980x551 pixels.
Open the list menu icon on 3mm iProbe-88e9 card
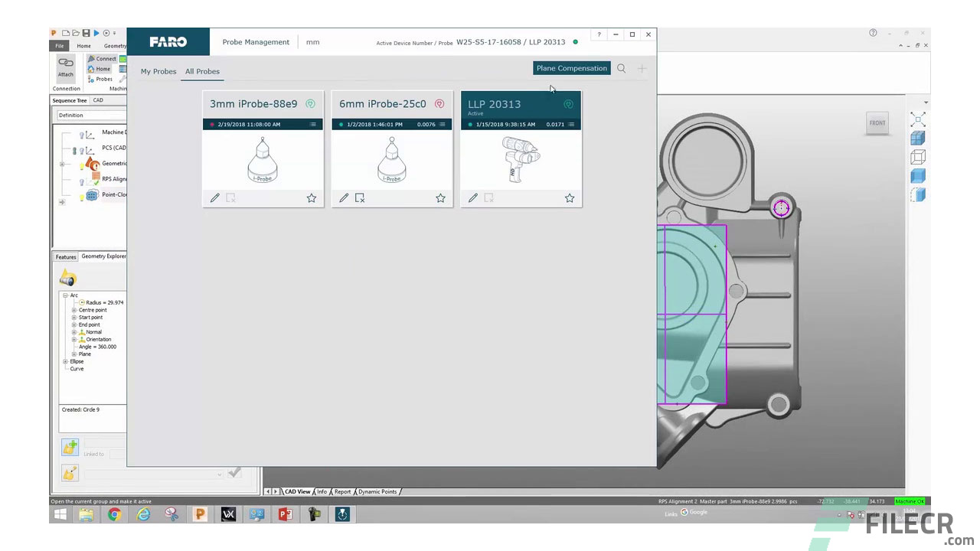313,124
